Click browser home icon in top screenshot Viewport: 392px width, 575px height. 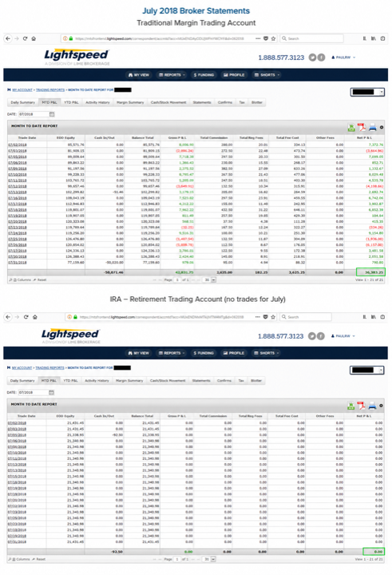[x=34, y=38]
